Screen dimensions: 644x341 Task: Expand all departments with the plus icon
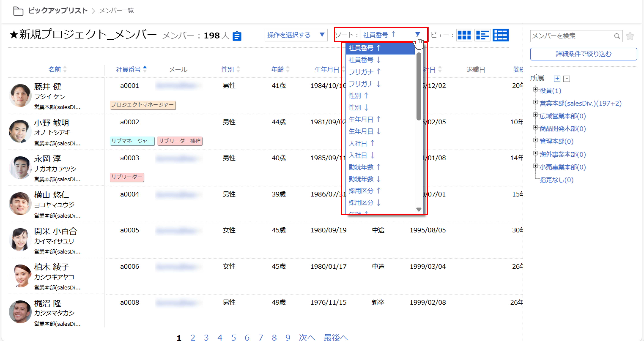(557, 79)
